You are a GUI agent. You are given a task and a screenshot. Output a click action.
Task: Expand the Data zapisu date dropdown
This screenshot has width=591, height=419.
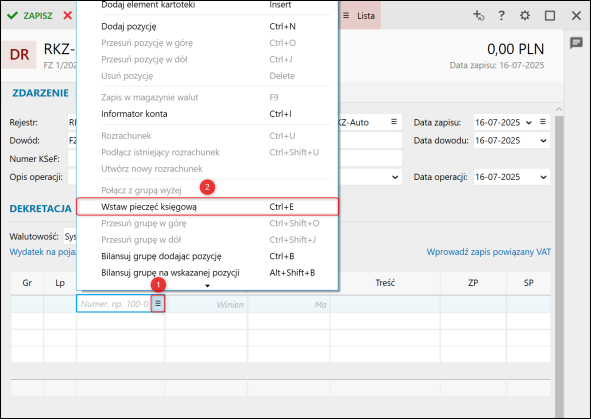(x=529, y=122)
